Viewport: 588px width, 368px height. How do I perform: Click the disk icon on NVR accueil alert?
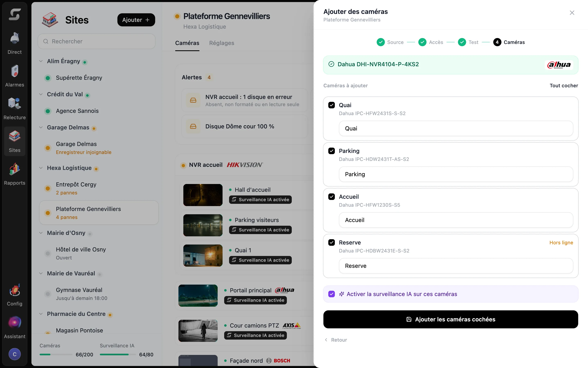pyautogui.click(x=193, y=100)
